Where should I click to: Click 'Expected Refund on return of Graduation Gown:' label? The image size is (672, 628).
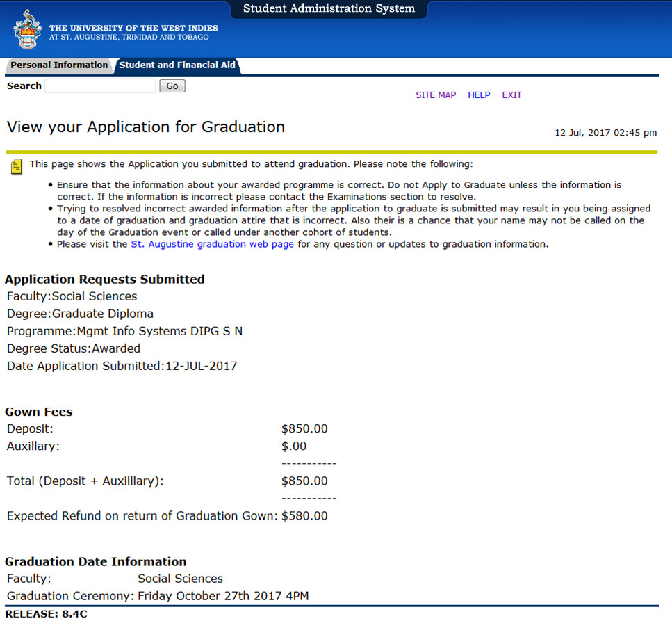pos(142,515)
